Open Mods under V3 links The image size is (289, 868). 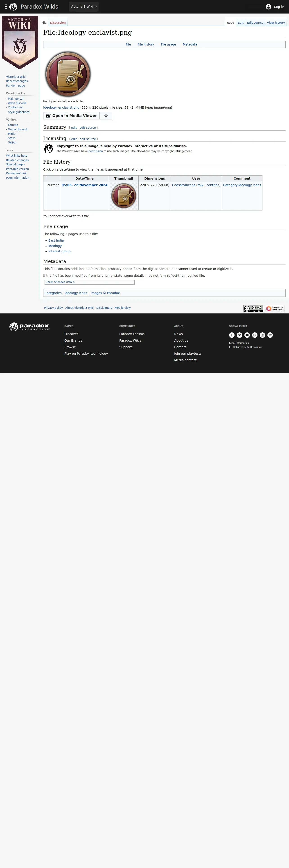coord(11,134)
